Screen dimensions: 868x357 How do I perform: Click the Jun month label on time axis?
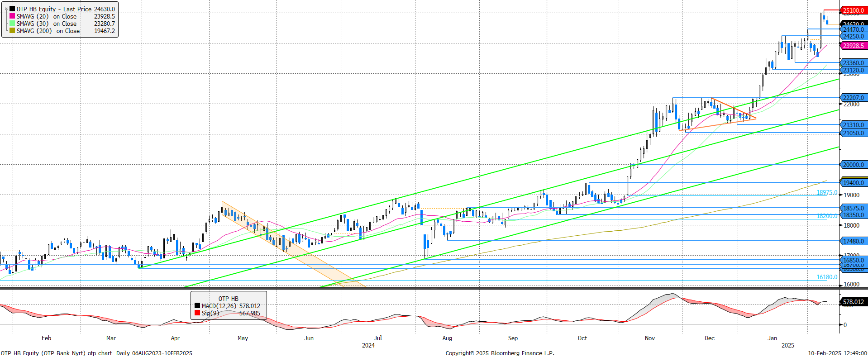pos(309,338)
